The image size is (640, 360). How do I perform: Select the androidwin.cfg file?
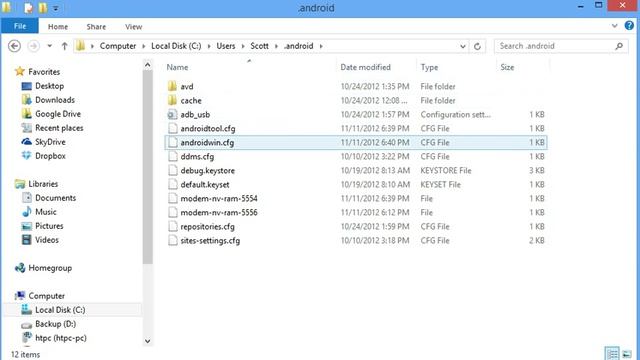(356, 142)
